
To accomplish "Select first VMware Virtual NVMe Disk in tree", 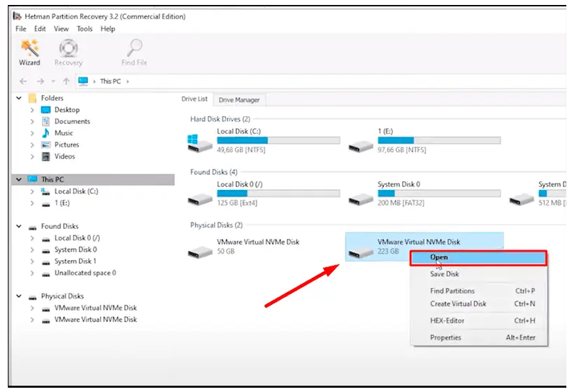I will pyautogui.click(x=96, y=308).
